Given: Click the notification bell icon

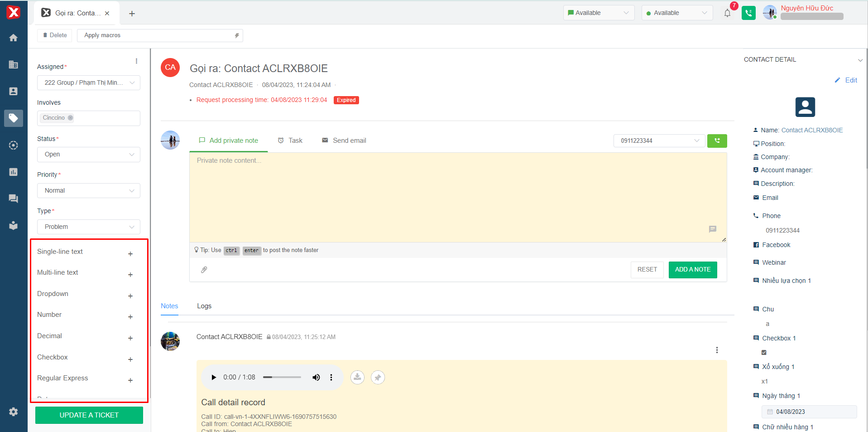Looking at the screenshot, I should [727, 13].
